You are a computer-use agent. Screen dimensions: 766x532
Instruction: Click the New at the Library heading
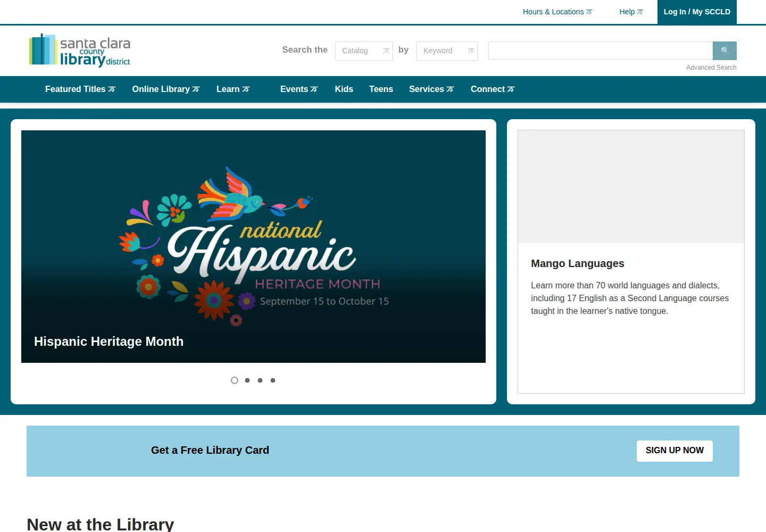point(101,524)
